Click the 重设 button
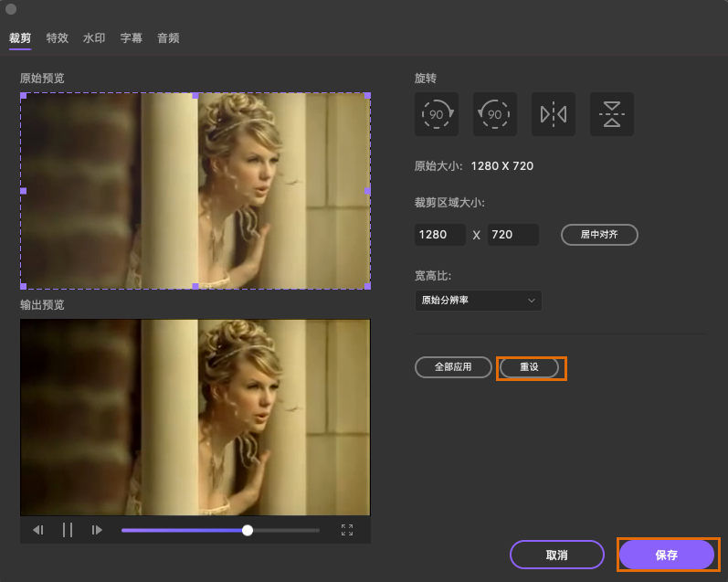 pyautogui.click(x=529, y=367)
